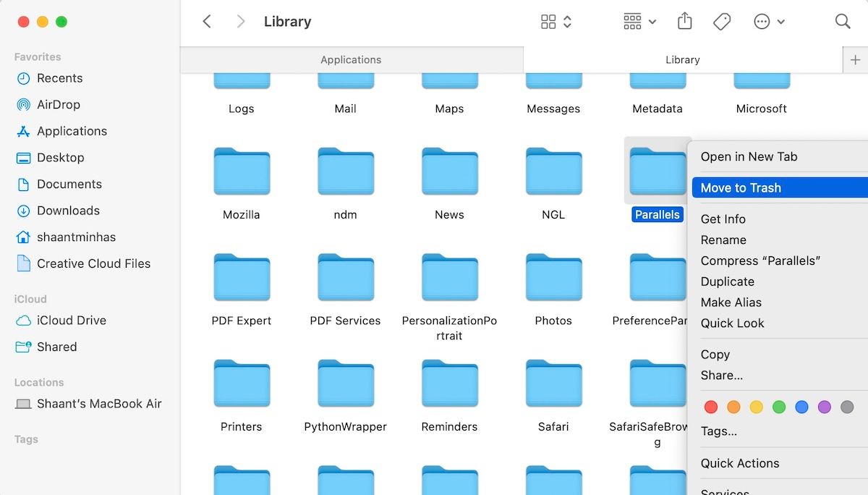Viewport: 868px width, 495px height.
Task: Select Creative Cloud Files in sidebar
Action: tap(93, 263)
